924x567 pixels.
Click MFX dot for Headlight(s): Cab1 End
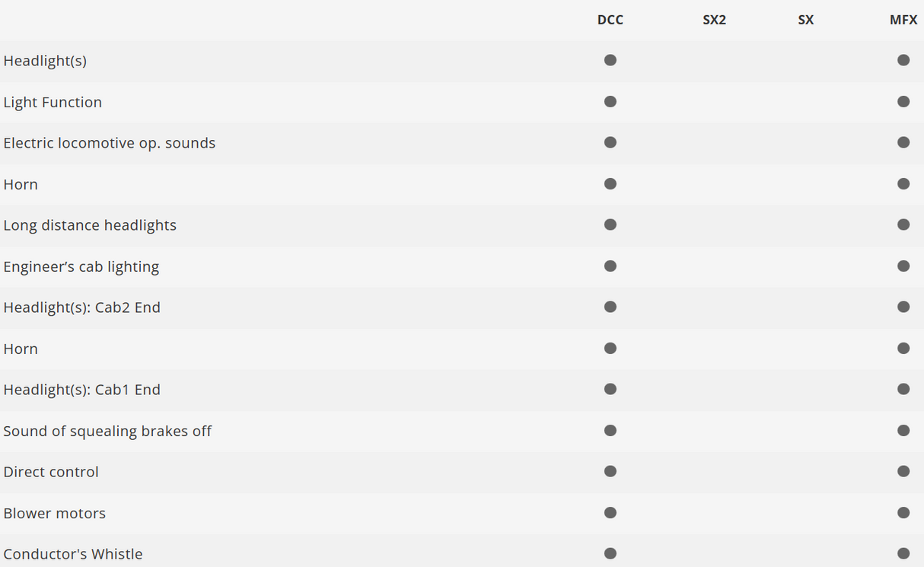[x=903, y=389]
